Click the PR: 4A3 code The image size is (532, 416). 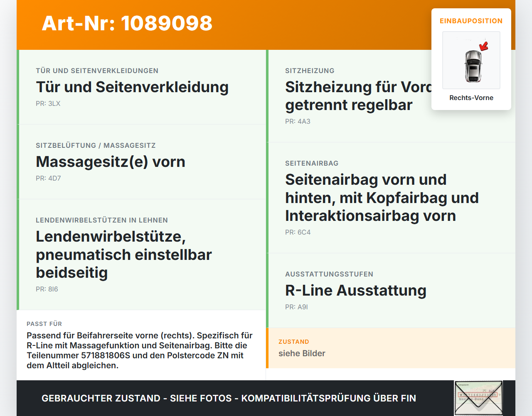[x=298, y=121]
